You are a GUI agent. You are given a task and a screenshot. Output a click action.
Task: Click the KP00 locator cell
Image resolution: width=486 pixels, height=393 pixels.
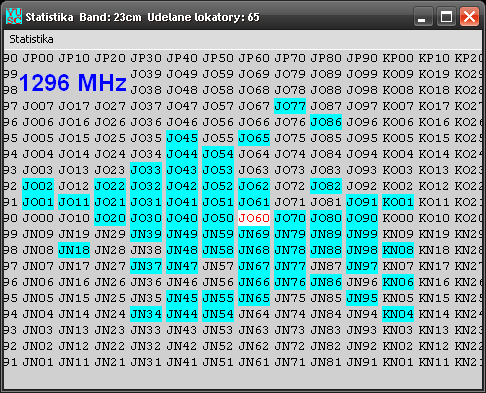click(398, 58)
